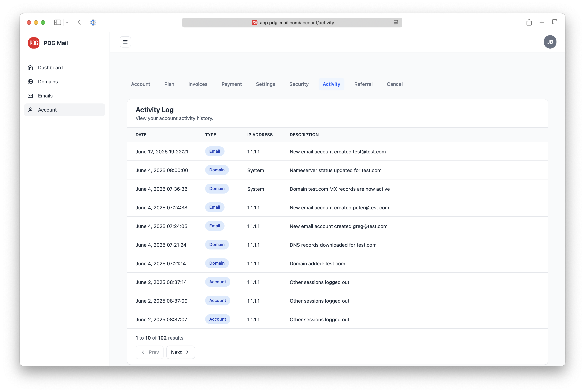Open the Invoices tab
This screenshot has width=585, height=392.
[198, 84]
